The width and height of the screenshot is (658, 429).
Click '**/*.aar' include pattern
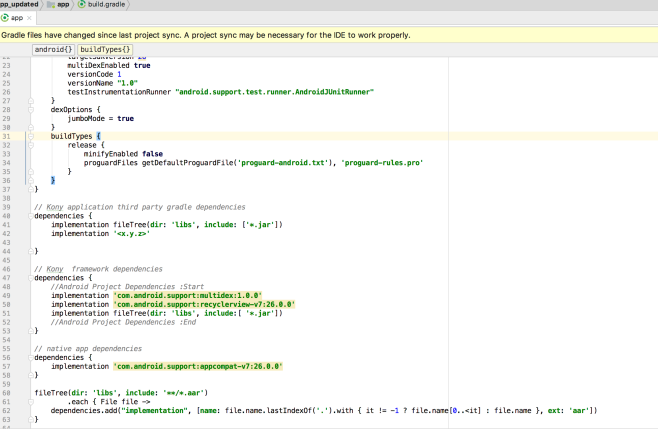(x=181, y=393)
